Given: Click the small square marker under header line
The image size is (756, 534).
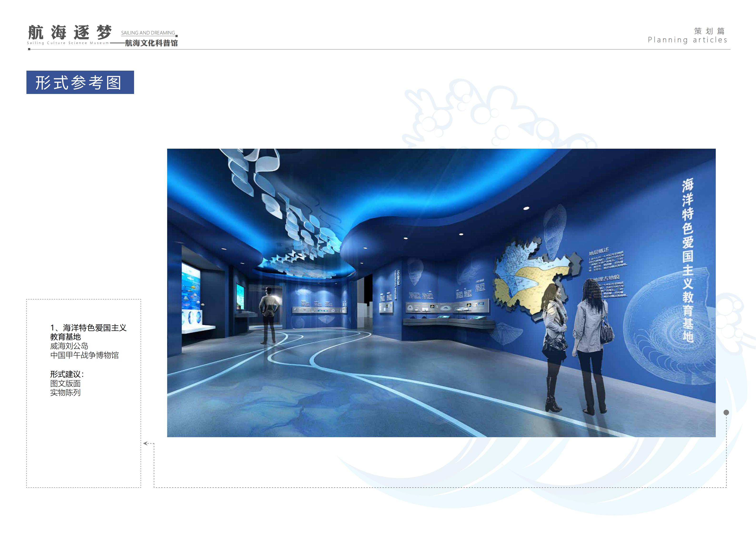Looking at the screenshot, I should (x=29, y=49).
